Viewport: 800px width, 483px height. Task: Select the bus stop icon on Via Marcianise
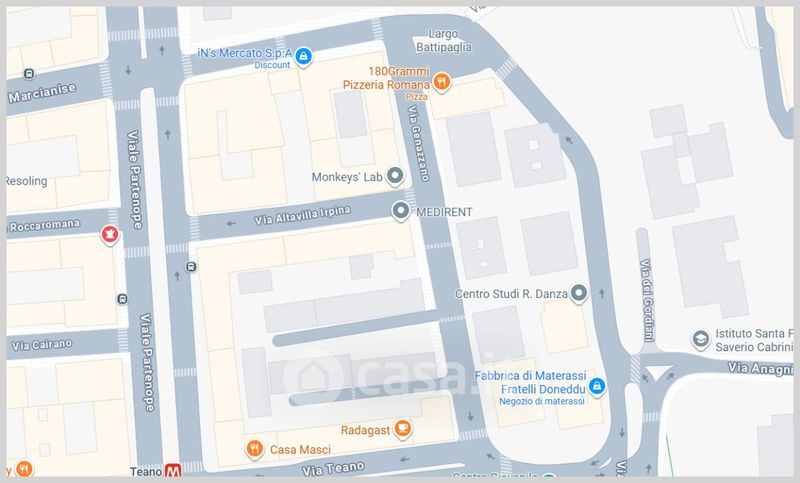pyautogui.click(x=29, y=74)
